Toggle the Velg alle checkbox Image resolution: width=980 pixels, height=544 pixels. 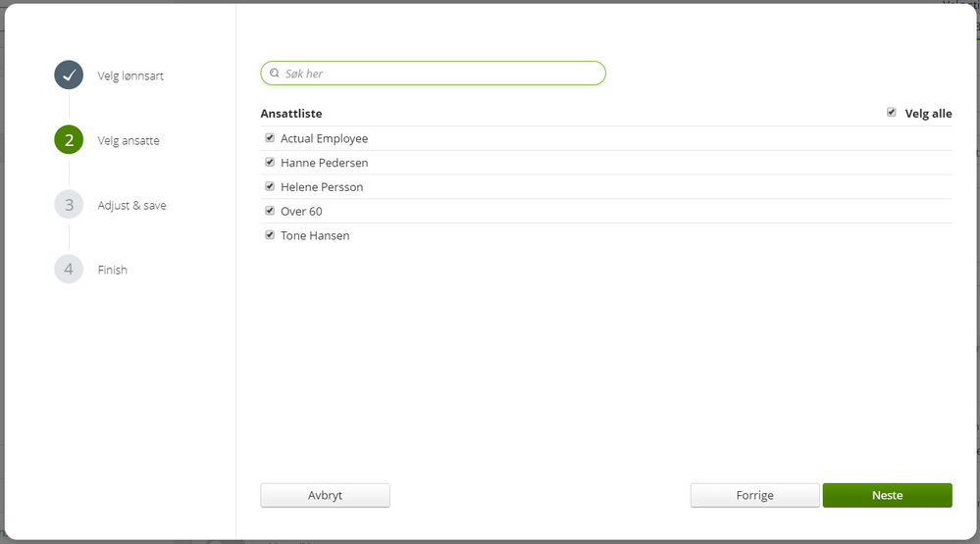pos(892,113)
